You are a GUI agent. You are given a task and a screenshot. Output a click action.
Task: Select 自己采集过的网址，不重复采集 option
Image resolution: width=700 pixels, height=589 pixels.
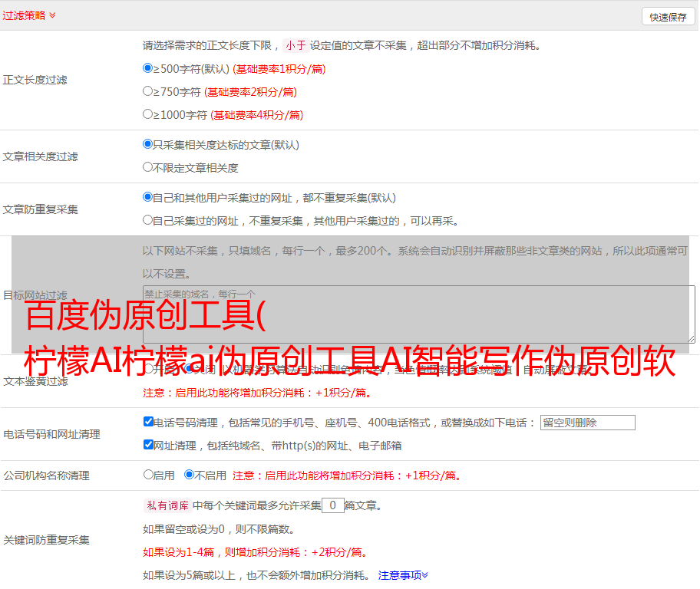tap(148, 220)
